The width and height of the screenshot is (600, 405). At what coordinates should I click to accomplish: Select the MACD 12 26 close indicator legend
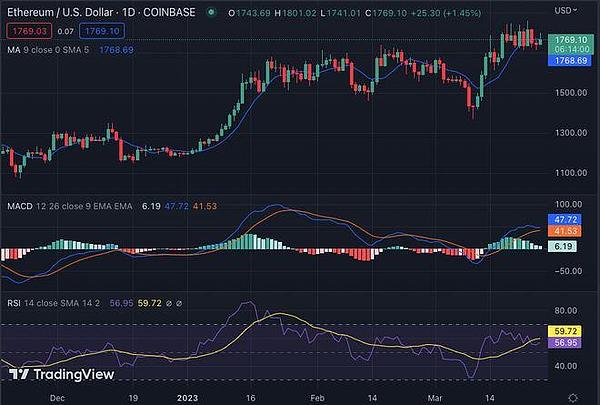click(x=70, y=206)
